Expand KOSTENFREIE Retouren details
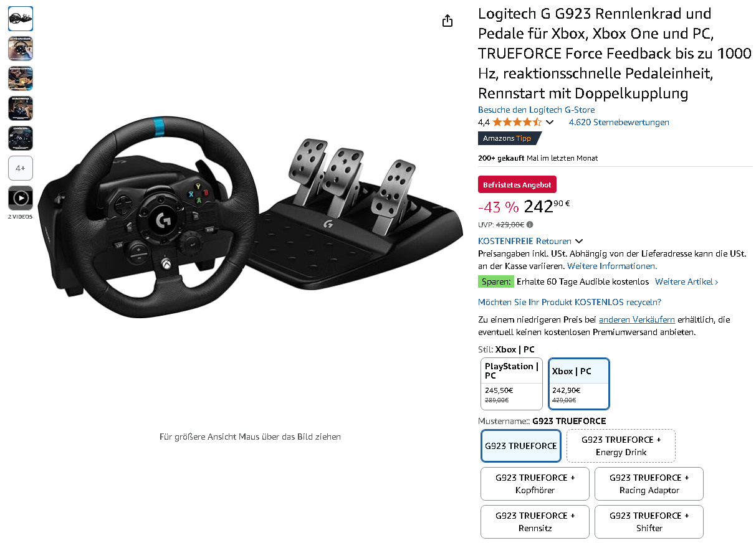 pyautogui.click(x=530, y=241)
